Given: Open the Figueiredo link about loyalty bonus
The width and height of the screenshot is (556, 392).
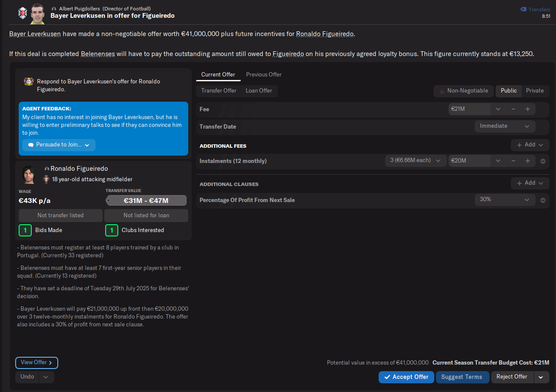Looking at the screenshot, I should (x=288, y=54).
